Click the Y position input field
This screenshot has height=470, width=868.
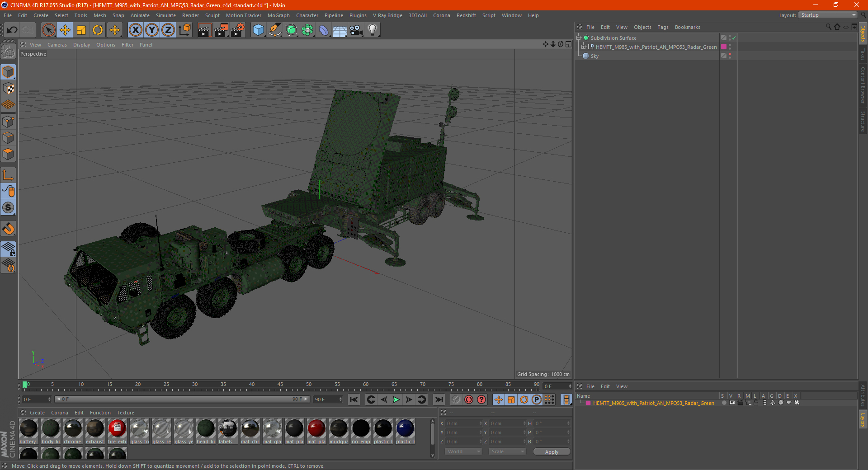point(464,432)
